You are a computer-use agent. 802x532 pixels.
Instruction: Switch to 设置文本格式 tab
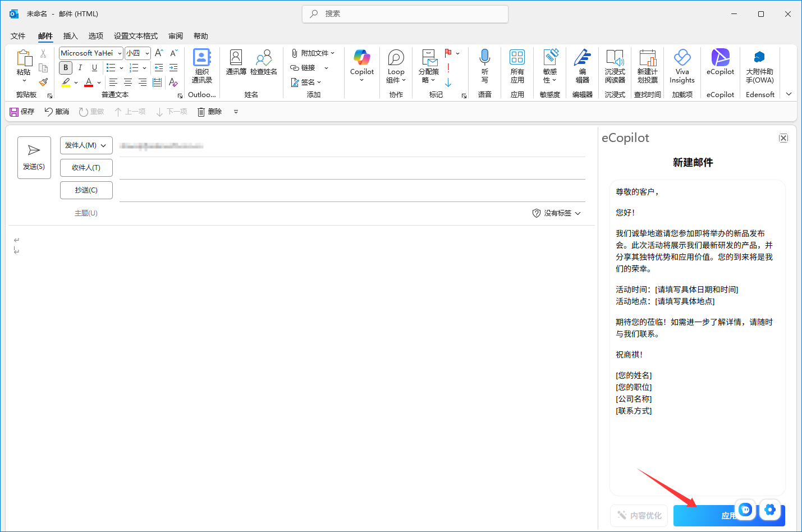click(x=136, y=36)
